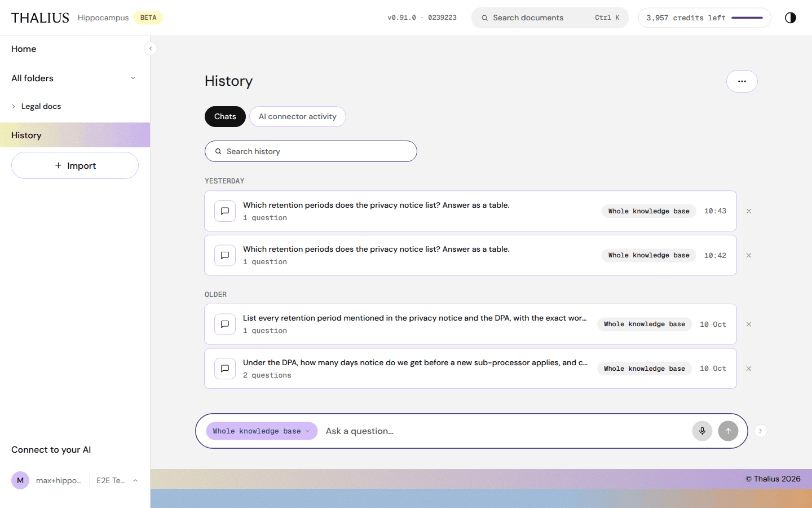Image resolution: width=812 pixels, height=508 pixels.
Task: Delete the chat from 10:43
Action: pos(749,211)
